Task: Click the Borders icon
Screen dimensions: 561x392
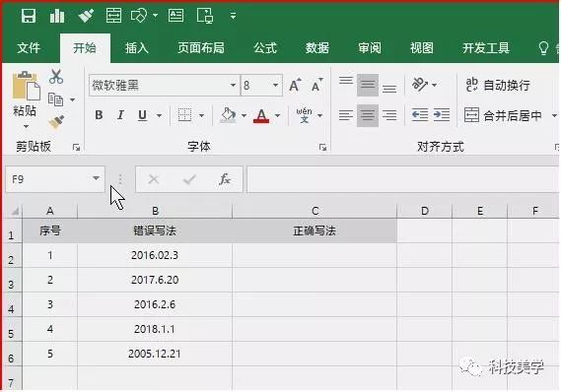Action: tap(184, 115)
